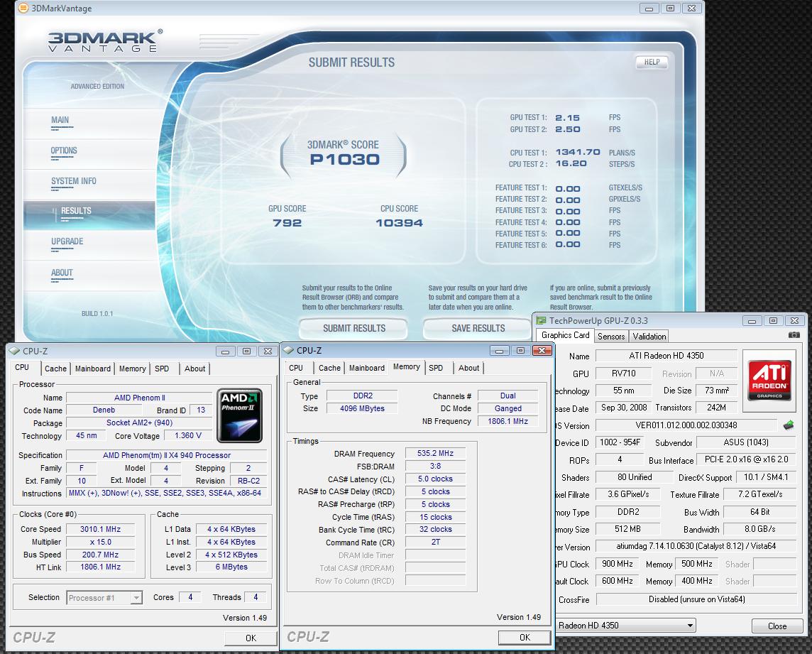This screenshot has width=812, height=654.
Task: Click OK in the left CPU-Z window
Action: coord(251,638)
